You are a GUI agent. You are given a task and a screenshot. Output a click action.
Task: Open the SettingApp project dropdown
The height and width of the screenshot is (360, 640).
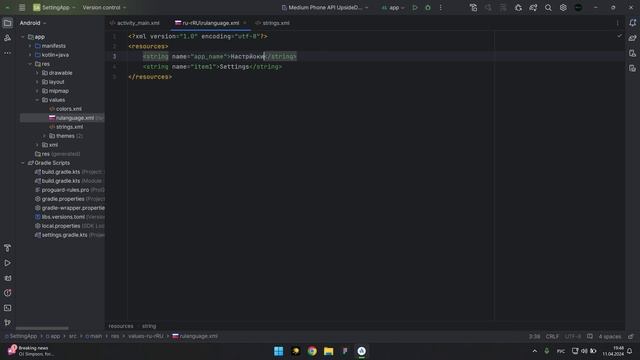[x=54, y=8]
